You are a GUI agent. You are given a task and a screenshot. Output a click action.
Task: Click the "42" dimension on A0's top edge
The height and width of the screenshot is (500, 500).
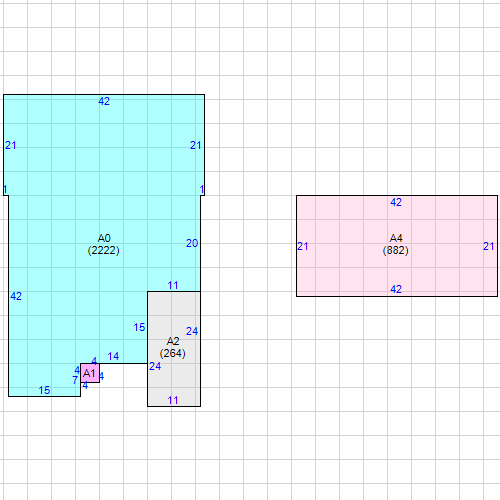point(104,101)
